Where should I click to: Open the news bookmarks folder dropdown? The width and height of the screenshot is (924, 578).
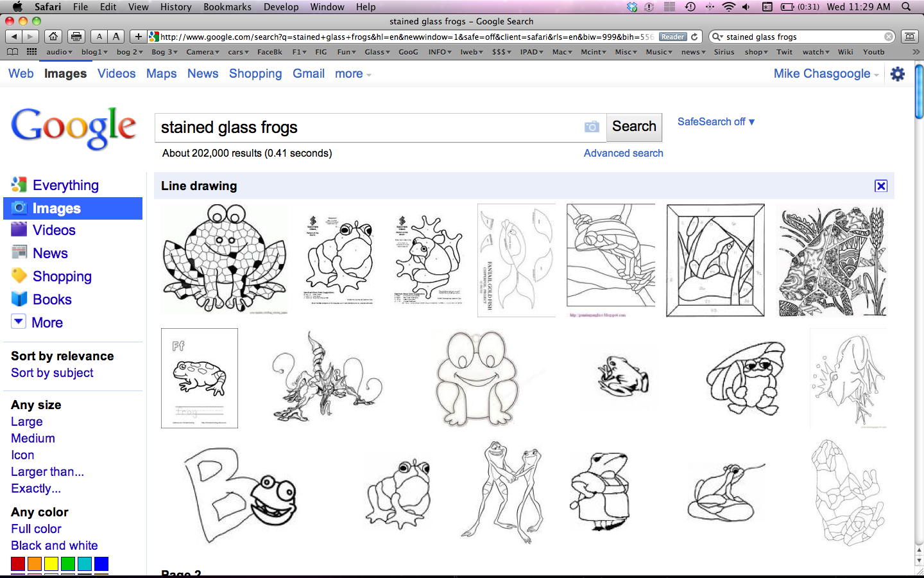coord(693,52)
